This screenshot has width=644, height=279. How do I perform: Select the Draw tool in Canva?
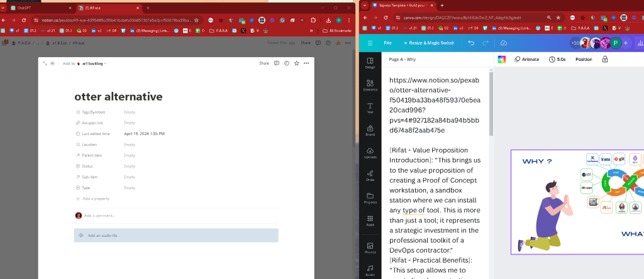(370, 175)
